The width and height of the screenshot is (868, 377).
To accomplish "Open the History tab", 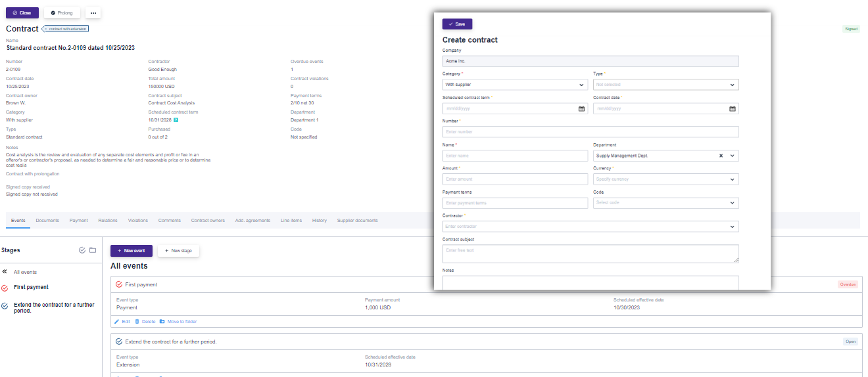I will click(320, 221).
